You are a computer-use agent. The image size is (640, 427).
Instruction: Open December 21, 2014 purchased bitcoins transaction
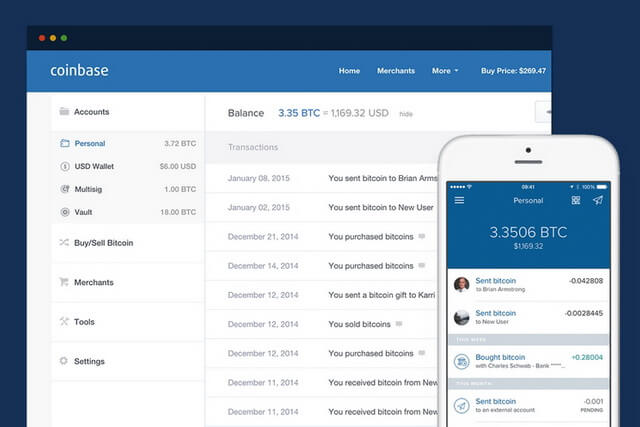322,237
